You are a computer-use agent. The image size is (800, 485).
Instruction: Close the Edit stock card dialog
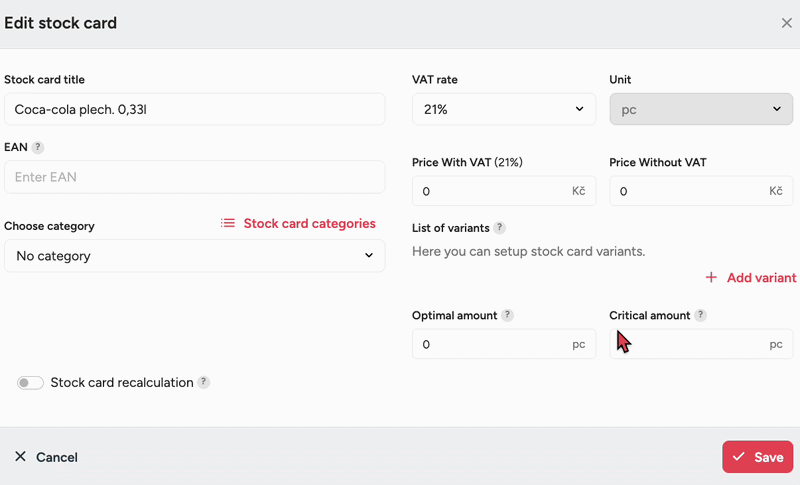[x=787, y=23]
